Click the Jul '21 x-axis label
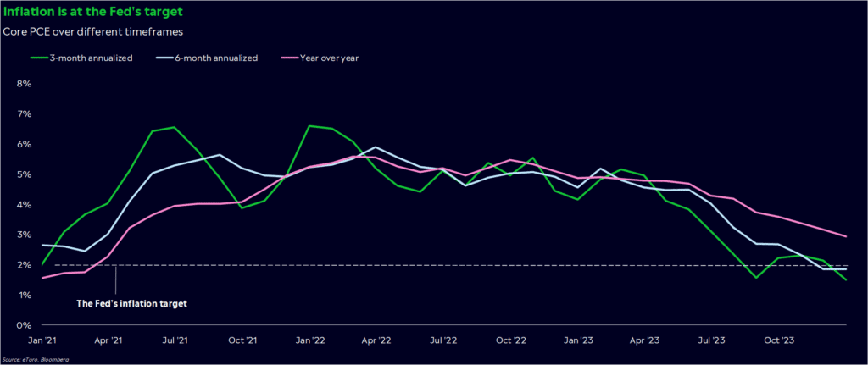This screenshot has width=868, height=365. [175, 340]
